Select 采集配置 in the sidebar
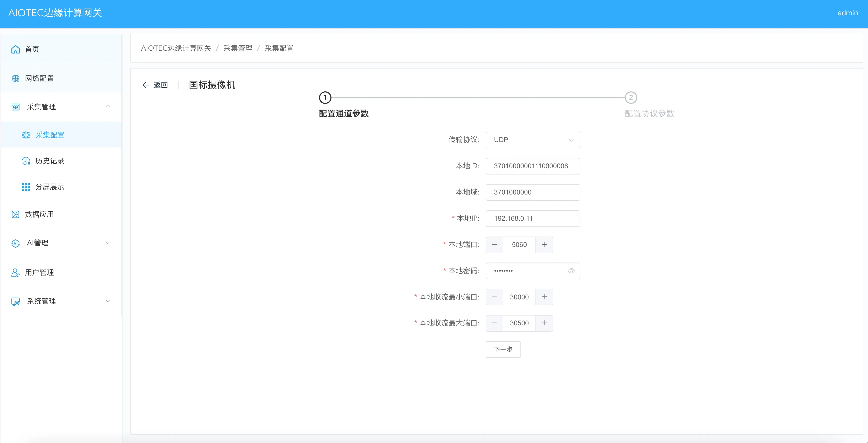868x443 pixels. tap(50, 135)
